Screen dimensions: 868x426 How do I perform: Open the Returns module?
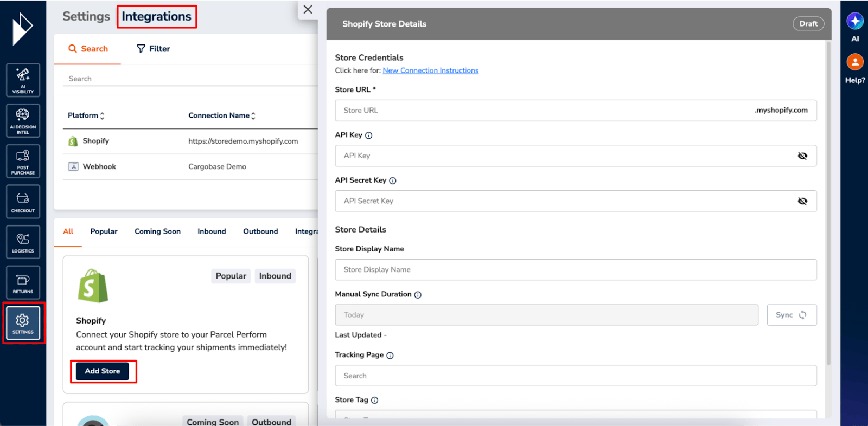pos(23,282)
